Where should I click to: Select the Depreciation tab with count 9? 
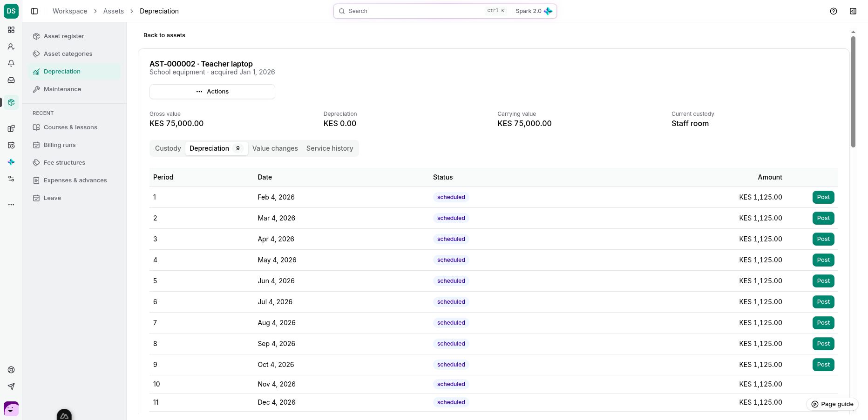216,148
